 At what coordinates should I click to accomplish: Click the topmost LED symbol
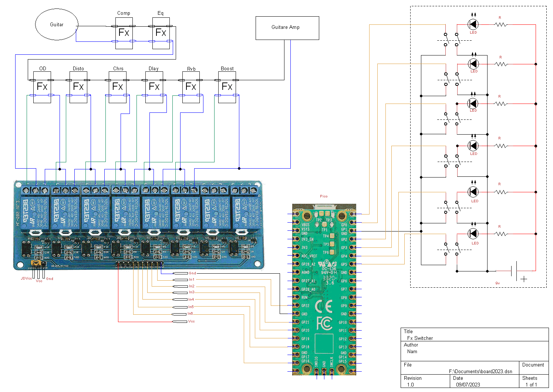473,24
